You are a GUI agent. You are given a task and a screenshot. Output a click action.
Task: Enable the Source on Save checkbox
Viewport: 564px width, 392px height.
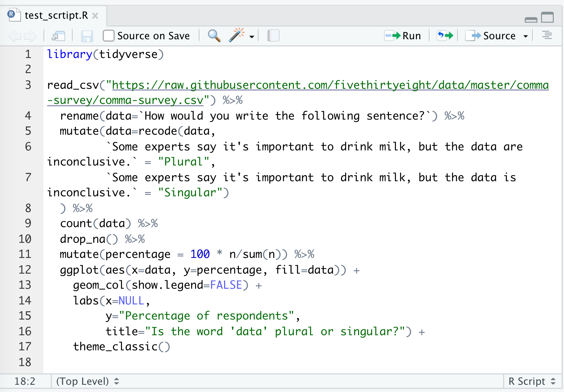[x=108, y=36]
